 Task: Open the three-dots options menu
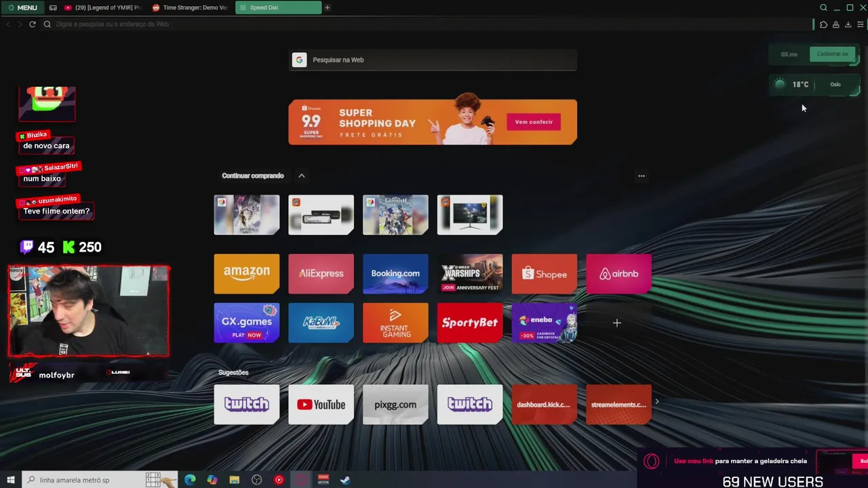pos(642,176)
